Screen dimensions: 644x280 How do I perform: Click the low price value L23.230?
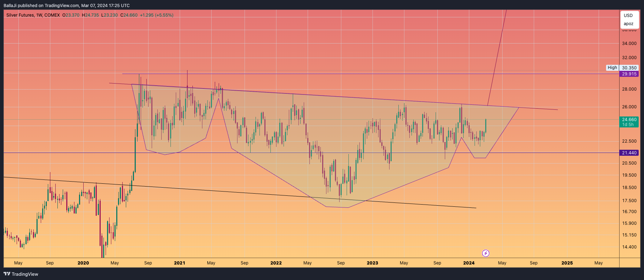pyautogui.click(x=110, y=15)
